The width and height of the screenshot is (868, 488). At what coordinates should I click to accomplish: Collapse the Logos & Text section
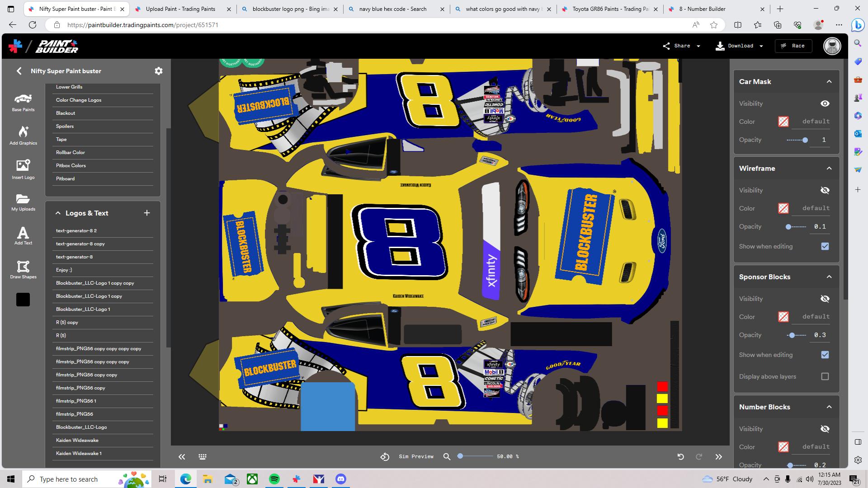coord(58,212)
